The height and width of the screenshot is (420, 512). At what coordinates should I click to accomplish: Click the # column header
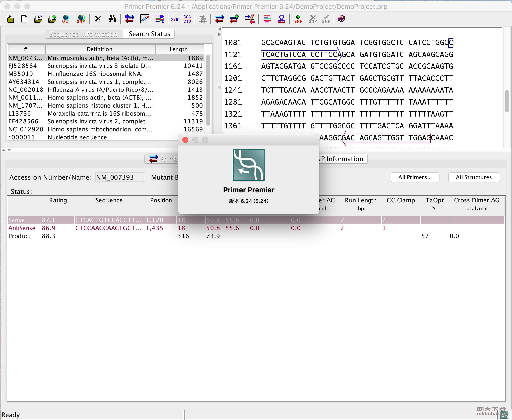[26, 49]
